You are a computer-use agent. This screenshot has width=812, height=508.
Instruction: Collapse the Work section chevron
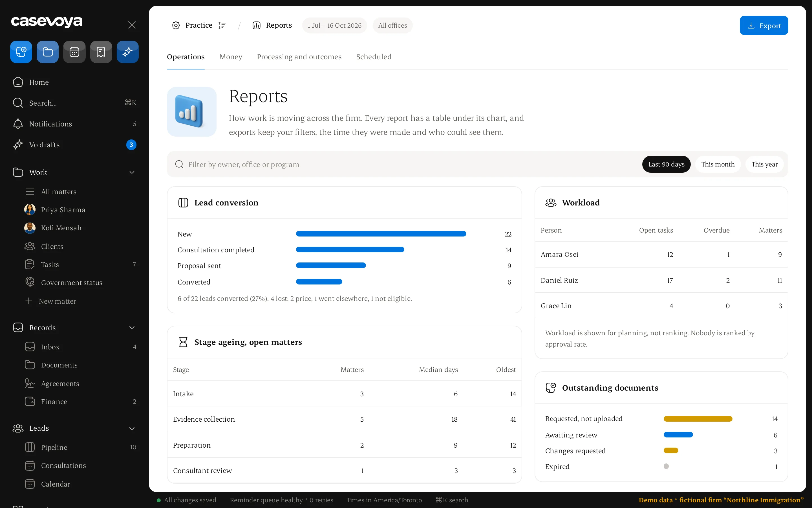[132, 172]
